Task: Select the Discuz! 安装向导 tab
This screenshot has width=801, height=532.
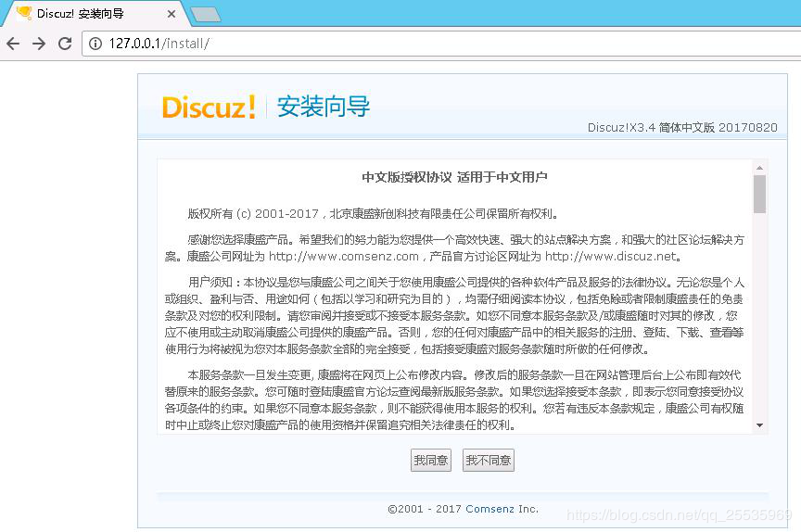Action: (x=95, y=14)
